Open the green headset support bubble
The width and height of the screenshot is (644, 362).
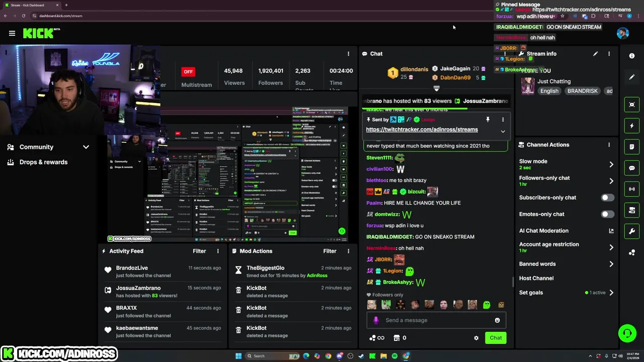627,333
